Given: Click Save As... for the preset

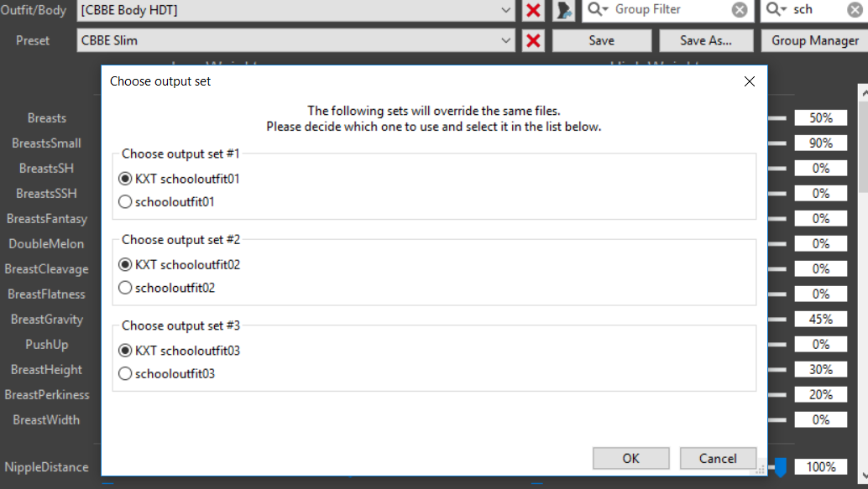Looking at the screenshot, I should (x=706, y=40).
